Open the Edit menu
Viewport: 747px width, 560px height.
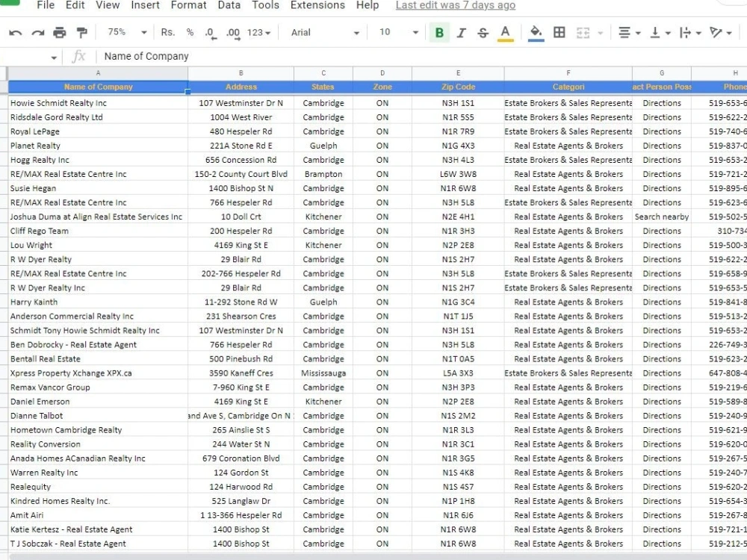[75, 5]
